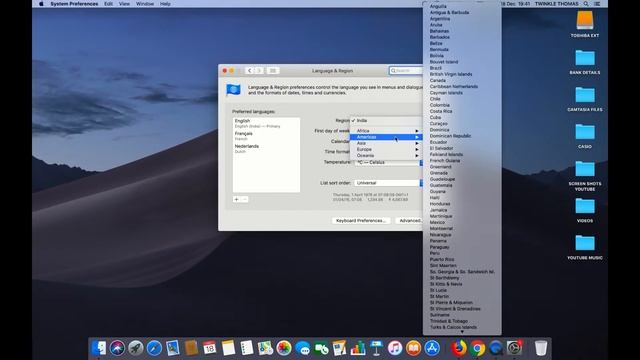
Task: Click Keyboard Preferences button
Action: tap(361, 220)
